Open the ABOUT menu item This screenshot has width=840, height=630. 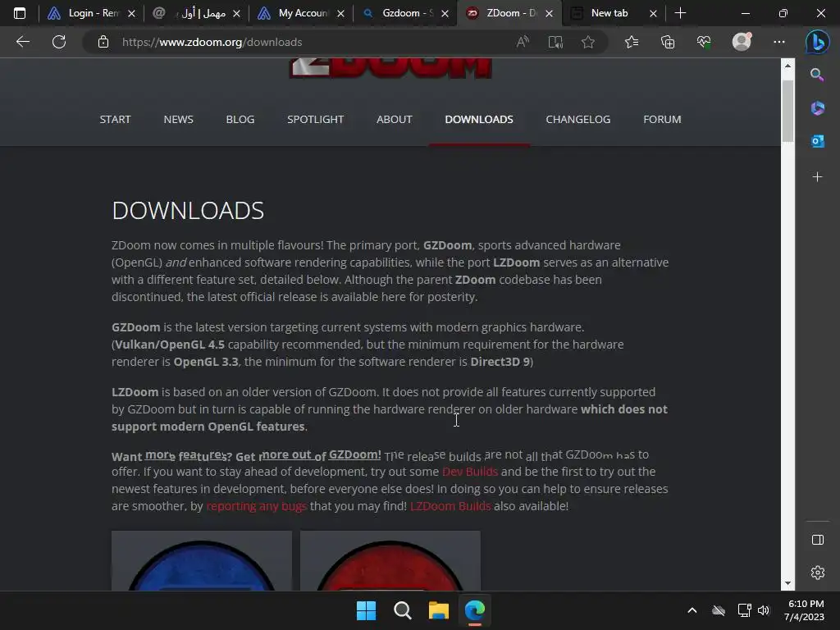[x=395, y=120]
